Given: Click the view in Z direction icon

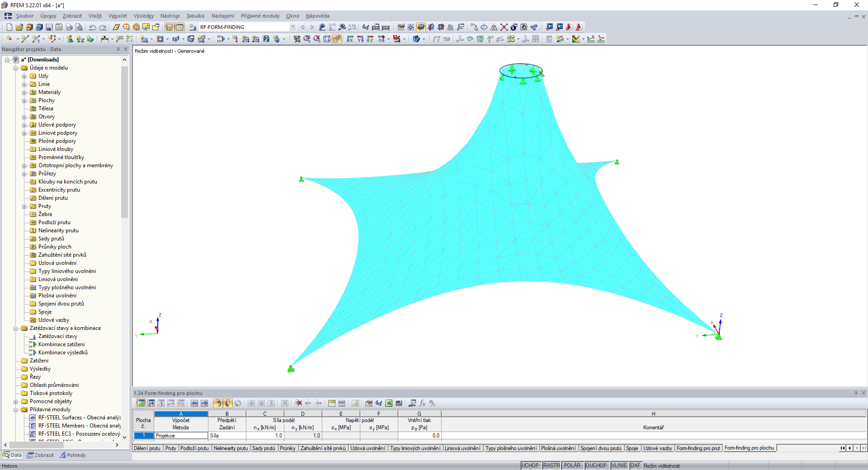Looking at the screenshot, I should (370, 39).
